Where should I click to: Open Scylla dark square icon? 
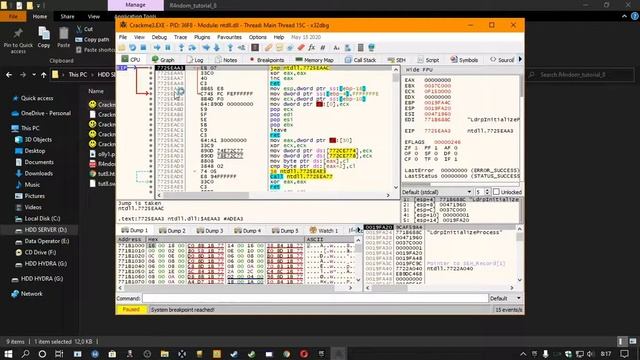255,48
